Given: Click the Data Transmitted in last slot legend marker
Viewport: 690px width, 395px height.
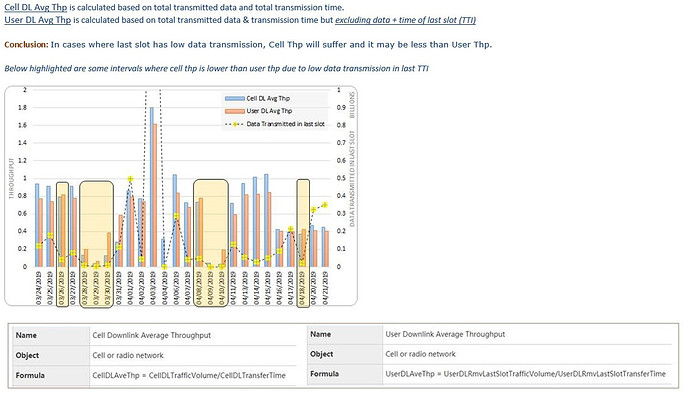Looking at the screenshot, I should [235, 124].
